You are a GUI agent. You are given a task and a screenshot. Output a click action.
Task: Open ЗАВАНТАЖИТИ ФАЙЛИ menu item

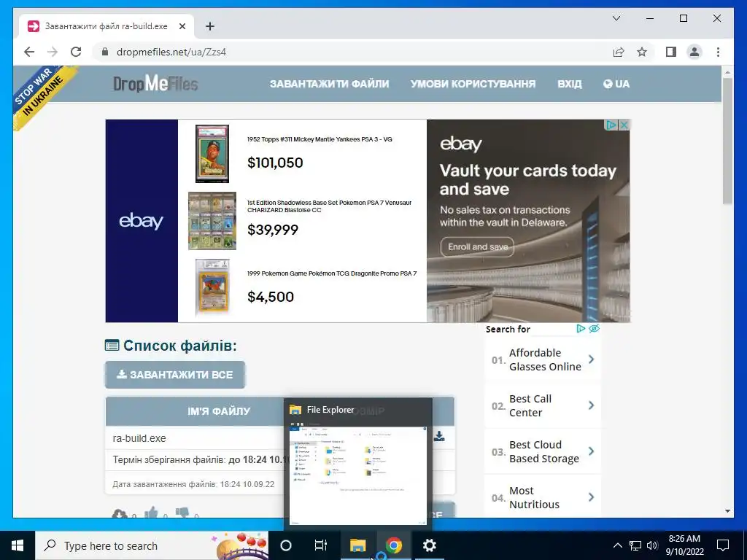(x=329, y=84)
